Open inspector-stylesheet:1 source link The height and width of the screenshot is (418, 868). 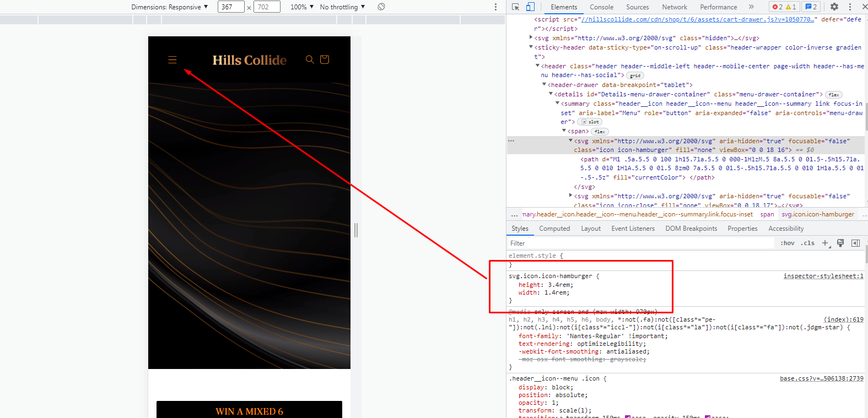(x=823, y=276)
